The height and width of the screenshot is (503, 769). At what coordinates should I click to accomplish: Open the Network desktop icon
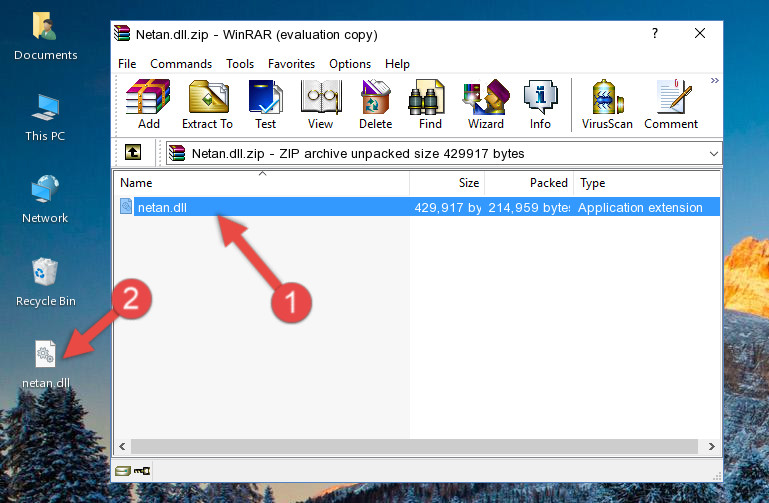pyautogui.click(x=45, y=200)
